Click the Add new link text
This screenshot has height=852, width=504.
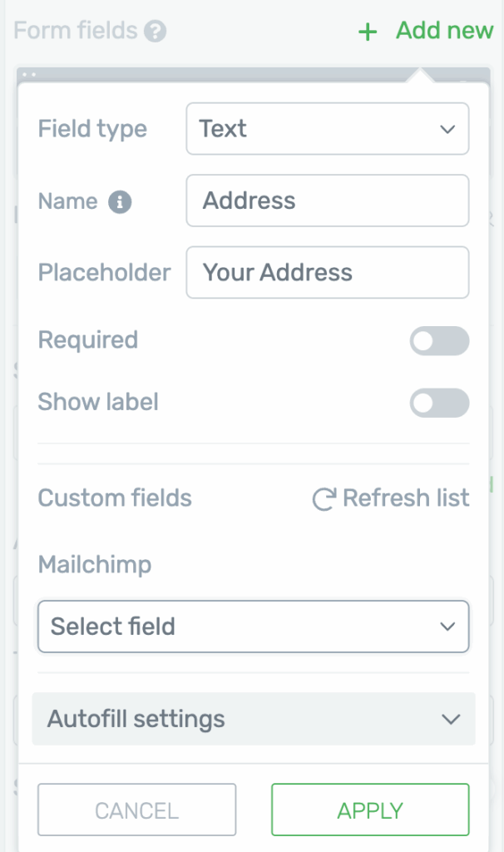[x=444, y=32]
